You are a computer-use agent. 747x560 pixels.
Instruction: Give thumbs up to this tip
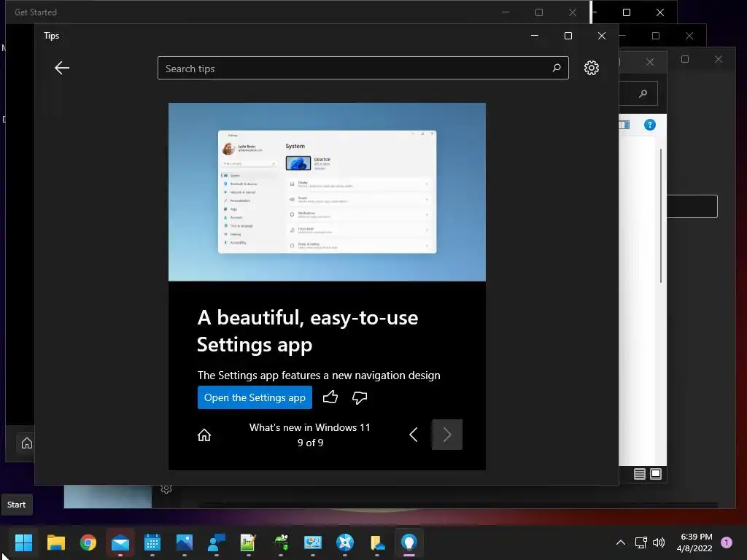click(330, 397)
